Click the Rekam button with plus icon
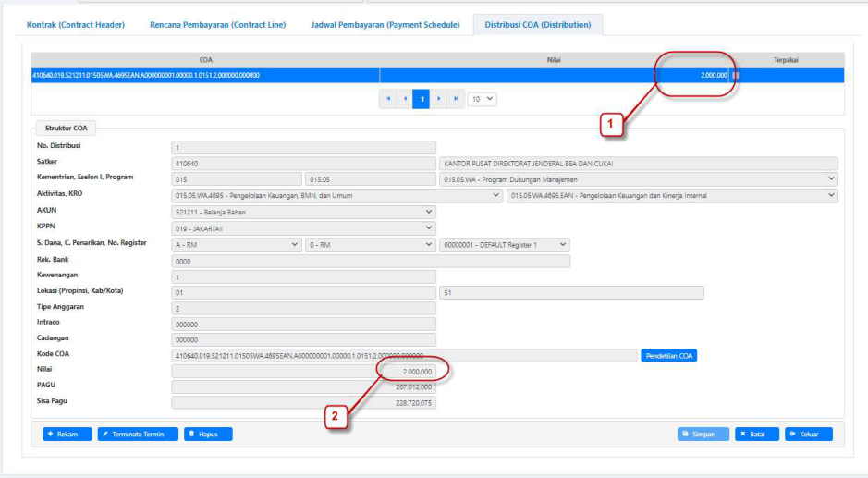The height and width of the screenshot is (478, 868). click(x=67, y=434)
